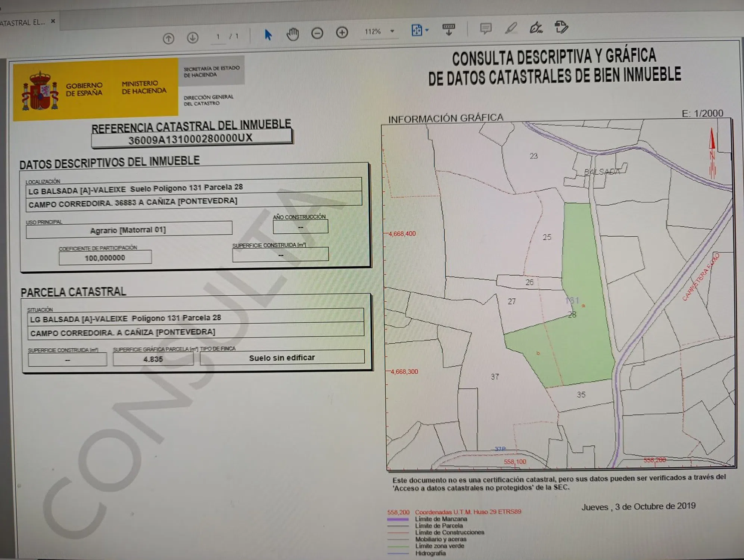Zoom out with minus button
The height and width of the screenshot is (560, 744).
tap(317, 33)
